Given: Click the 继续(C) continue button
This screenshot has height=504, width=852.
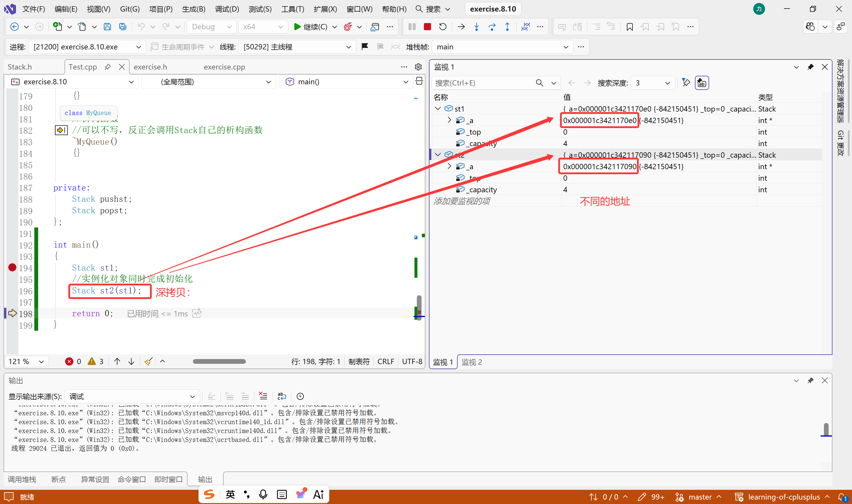Looking at the screenshot, I should pos(310,27).
